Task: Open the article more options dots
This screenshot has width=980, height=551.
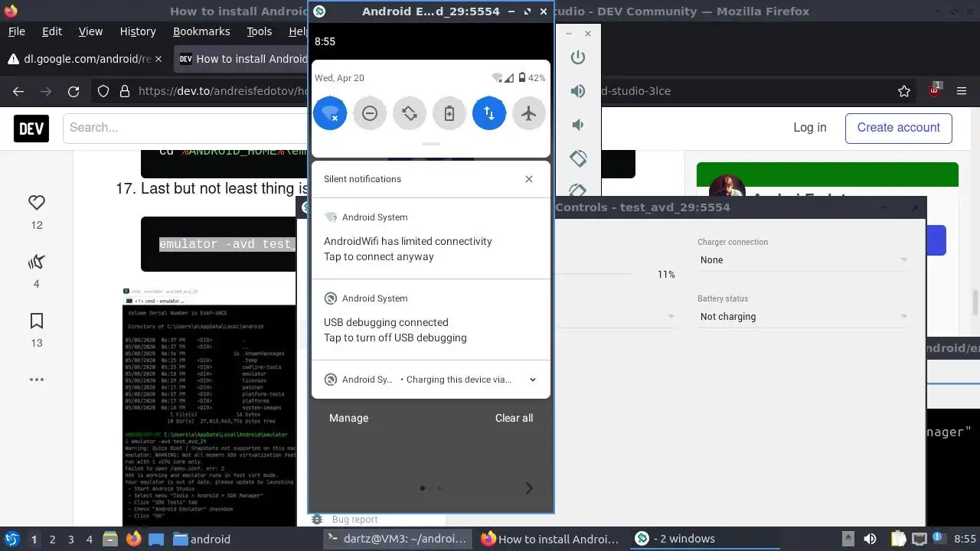Action: click(37, 380)
